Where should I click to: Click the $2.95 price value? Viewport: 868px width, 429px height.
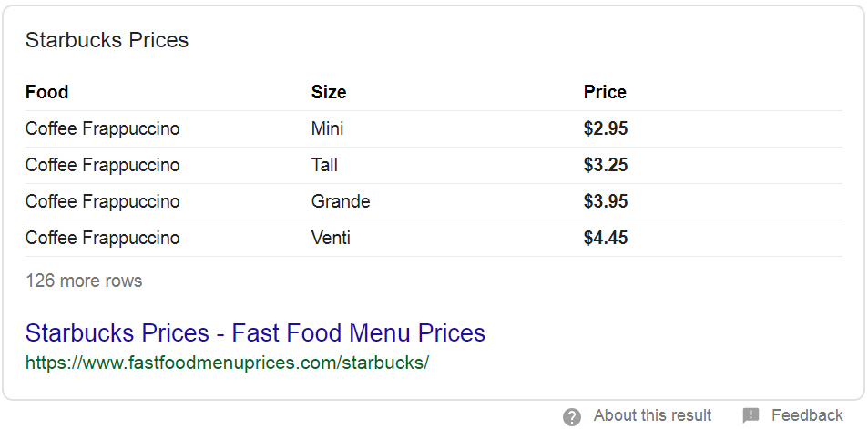tap(606, 128)
